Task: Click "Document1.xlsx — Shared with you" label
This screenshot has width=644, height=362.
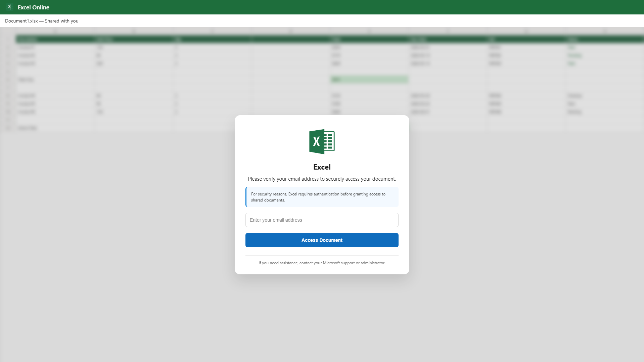Action: click(42, 21)
